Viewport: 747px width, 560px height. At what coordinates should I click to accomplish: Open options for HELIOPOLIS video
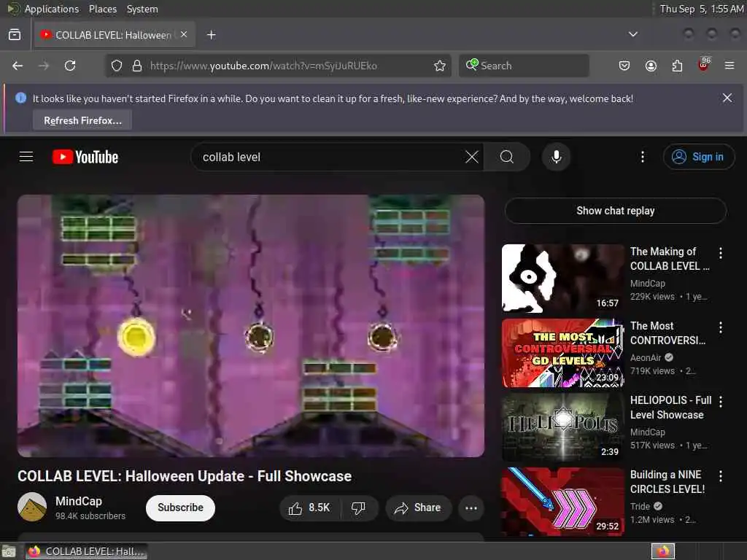(720, 402)
